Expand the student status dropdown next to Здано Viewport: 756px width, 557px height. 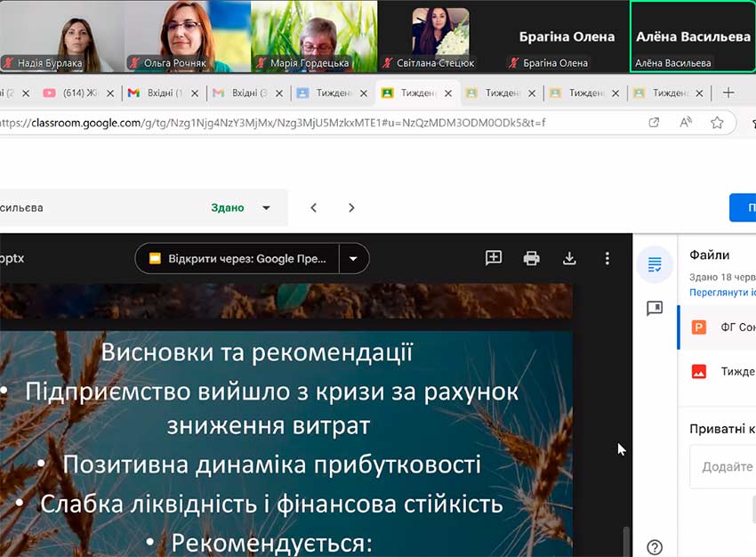coord(266,208)
